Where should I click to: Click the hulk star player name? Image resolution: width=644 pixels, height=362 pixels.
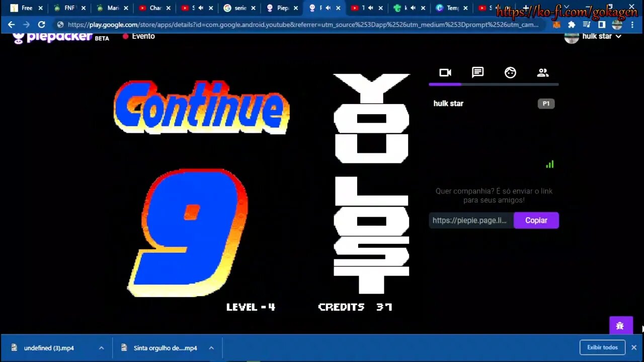click(448, 104)
